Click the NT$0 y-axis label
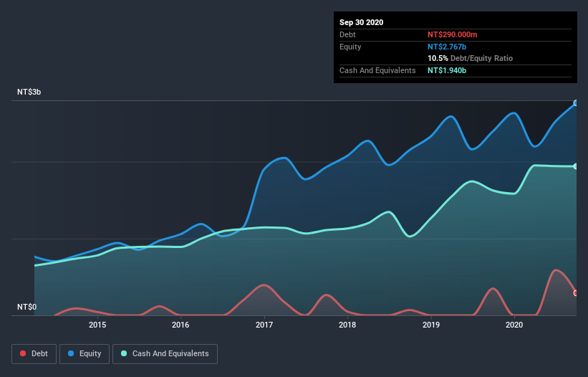Image resolution: width=588 pixels, height=377 pixels. tap(27, 307)
